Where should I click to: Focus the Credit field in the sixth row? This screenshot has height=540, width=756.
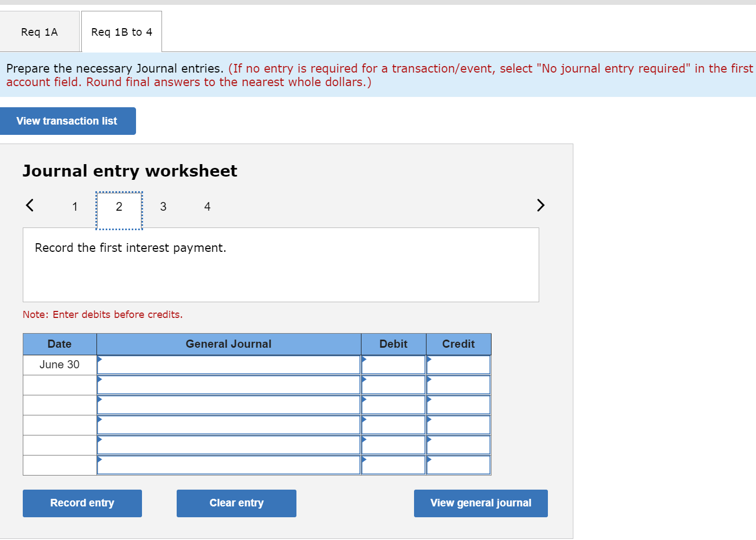click(x=458, y=465)
